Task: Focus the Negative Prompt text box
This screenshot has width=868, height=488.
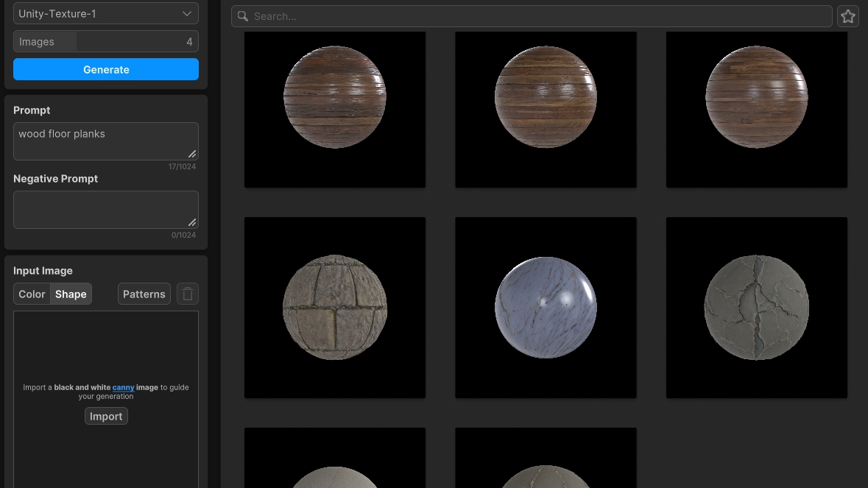Action: coord(106,210)
